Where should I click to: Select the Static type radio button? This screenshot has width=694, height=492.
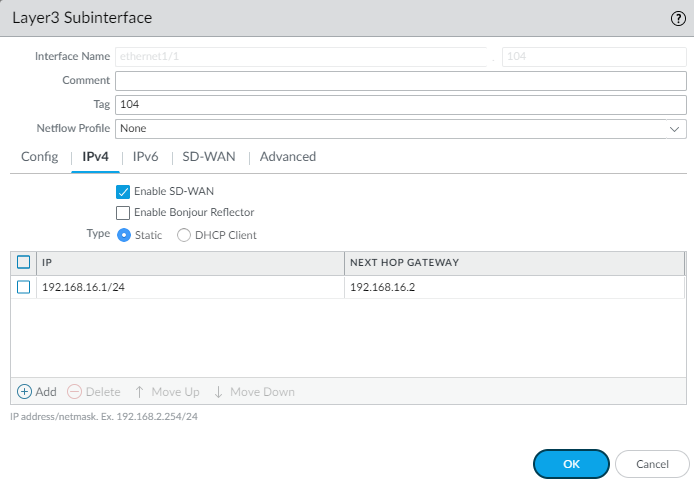tap(124, 235)
